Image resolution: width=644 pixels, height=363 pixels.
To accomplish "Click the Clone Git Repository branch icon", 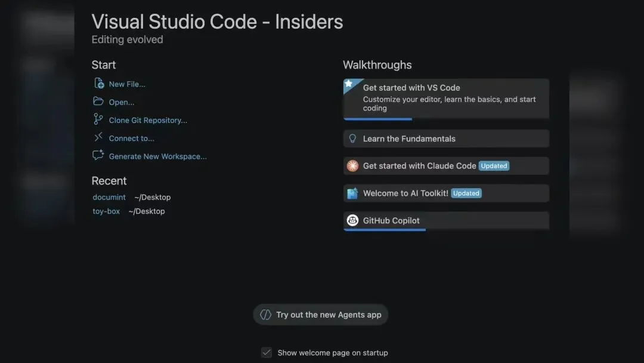I will click(98, 119).
